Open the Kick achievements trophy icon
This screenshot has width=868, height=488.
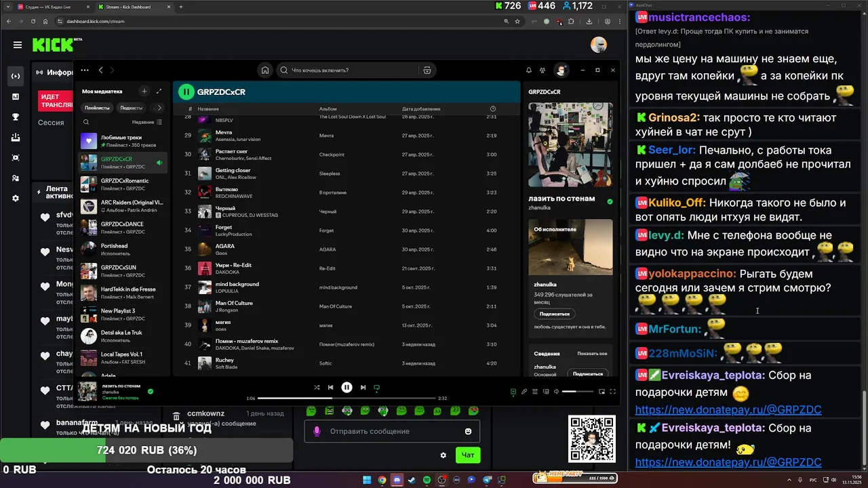pos(16,117)
